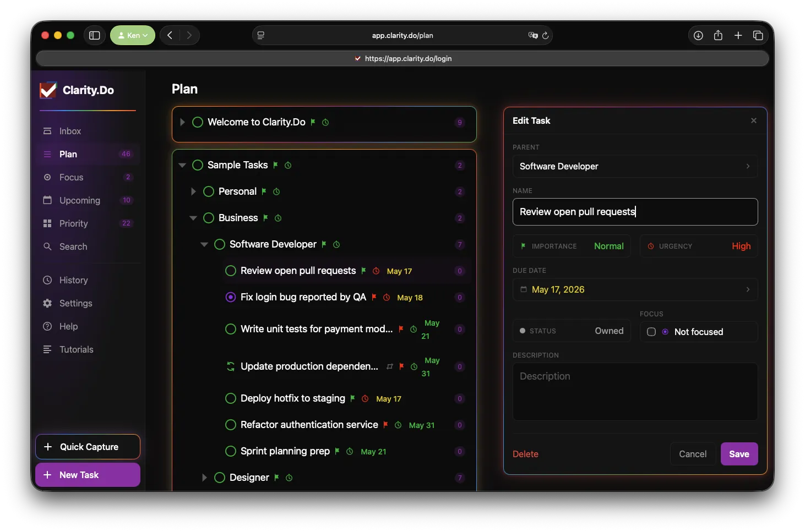Check off Sprint planning prep circle
Viewport: 805px width, 532px height.
click(231, 451)
